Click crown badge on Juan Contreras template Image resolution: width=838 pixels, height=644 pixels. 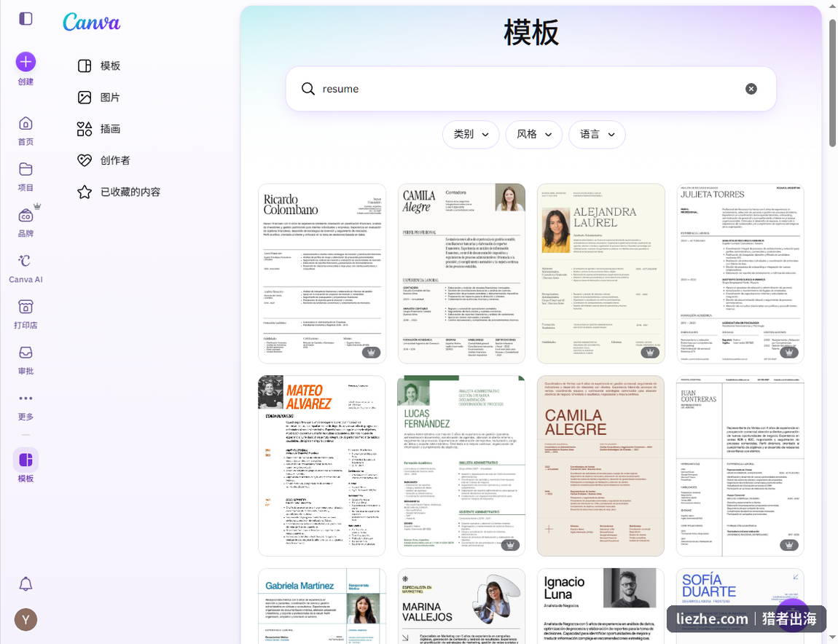click(x=789, y=545)
